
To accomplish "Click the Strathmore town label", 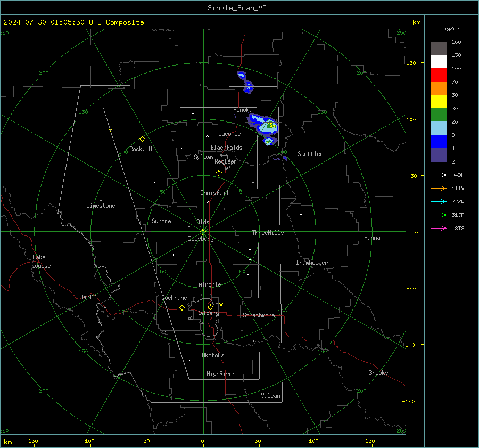I will coord(259,315).
